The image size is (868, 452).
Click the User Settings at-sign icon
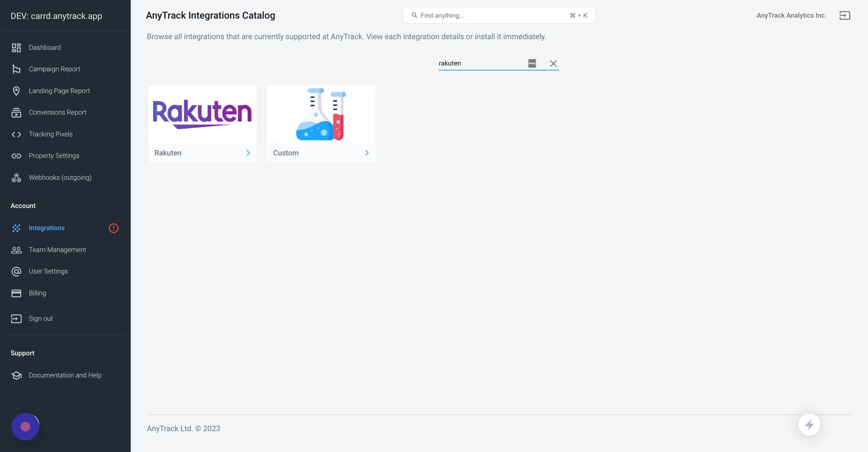[16, 271]
